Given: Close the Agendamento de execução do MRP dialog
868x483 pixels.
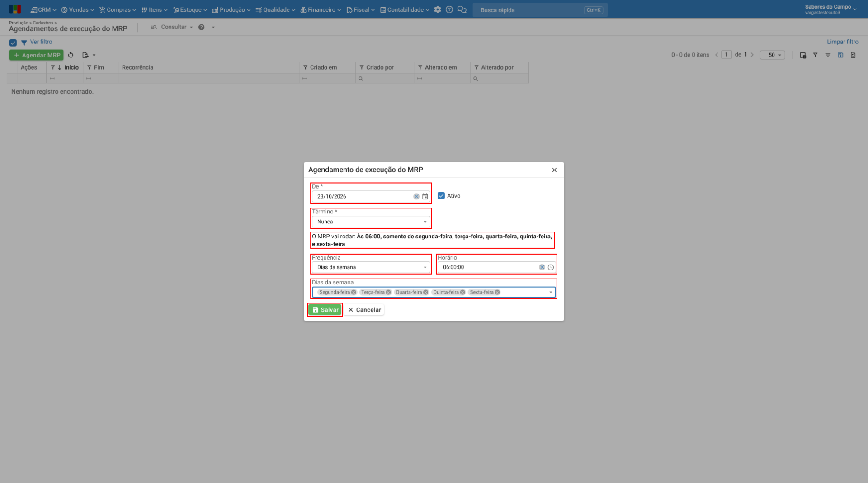Looking at the screenshot, I should click(x=554, y=170).
